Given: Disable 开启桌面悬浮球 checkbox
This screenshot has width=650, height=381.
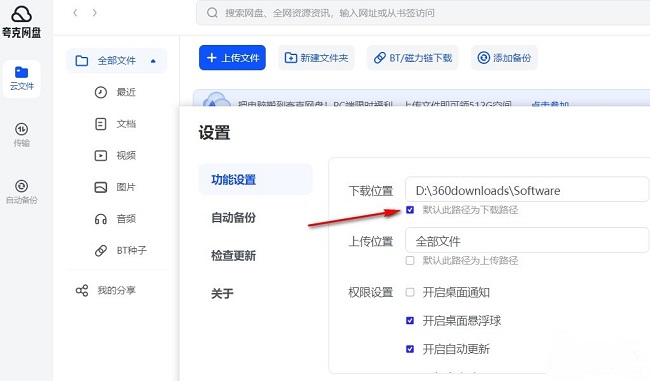Looking at the screenshot, I should [410, 320].
